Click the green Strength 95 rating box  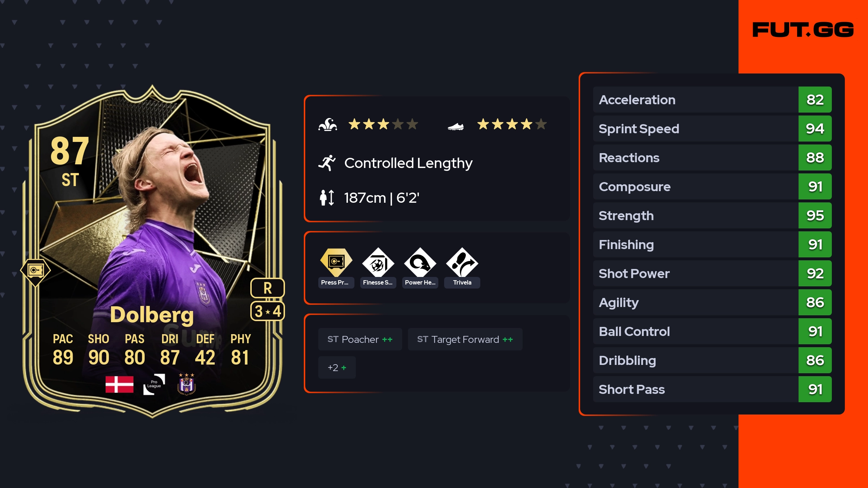tap(815, 215)
